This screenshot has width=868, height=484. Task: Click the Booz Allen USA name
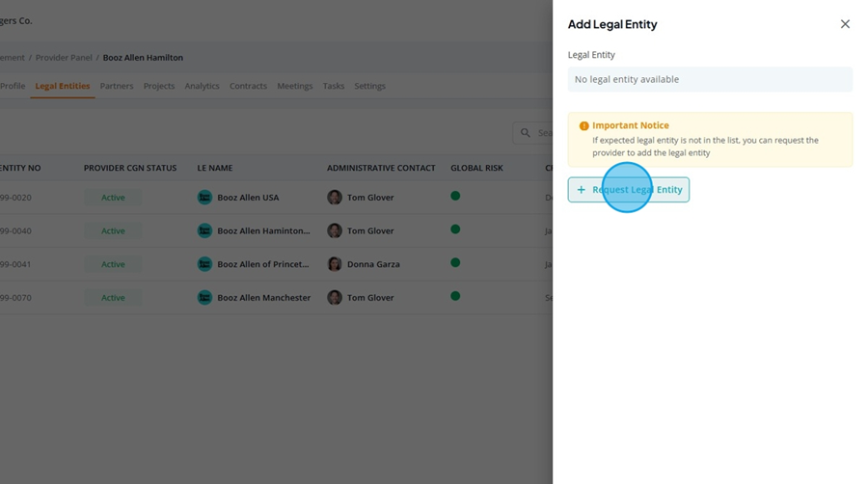click(248, 198)
